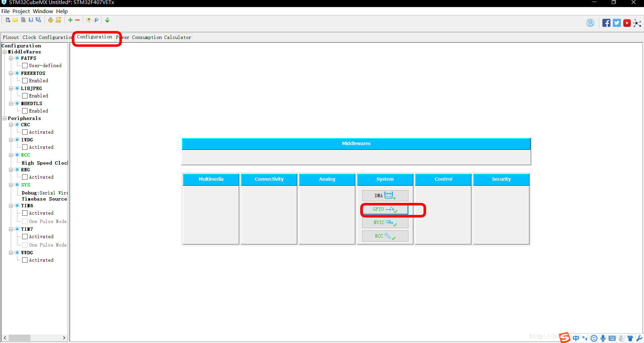Image resolution: width=644 pixels, height=343 pixels.
Task: Switch Chinese/English mode in the IME bar
Action: pyautogui.click(x=576, y=338)
